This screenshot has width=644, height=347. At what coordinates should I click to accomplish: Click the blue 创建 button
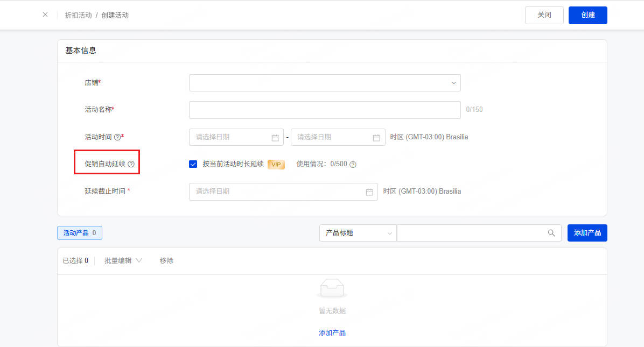click(587, 15)
